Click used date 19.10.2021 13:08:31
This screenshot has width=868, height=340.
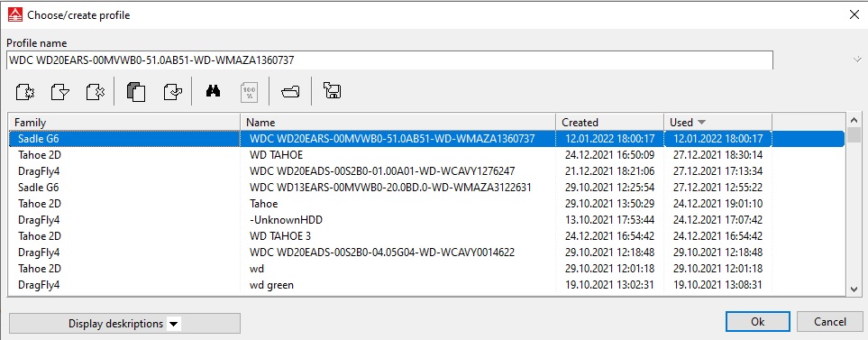pyautogui.click(x=718, y=285)
